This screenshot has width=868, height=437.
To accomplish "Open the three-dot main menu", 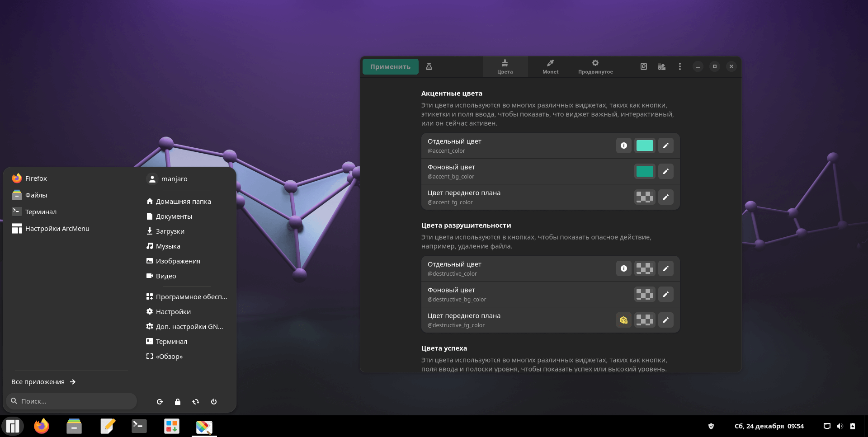I will tap(680, 66).
